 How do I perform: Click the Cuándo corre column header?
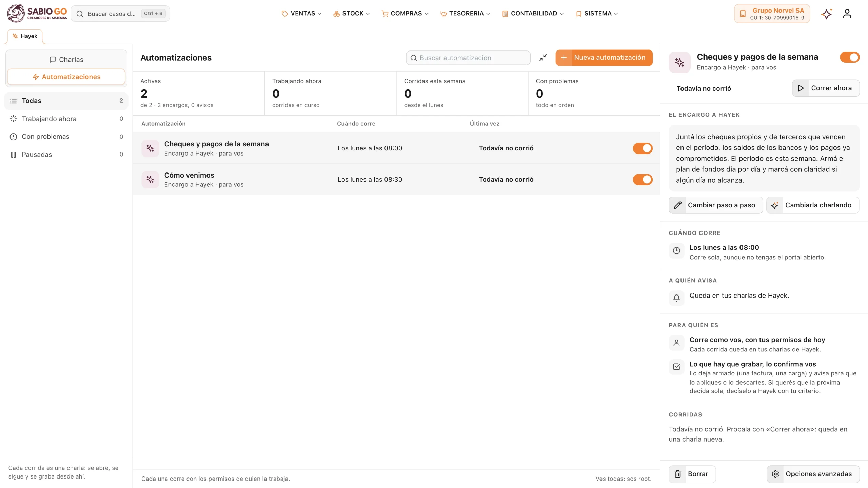tap(356, 124)
